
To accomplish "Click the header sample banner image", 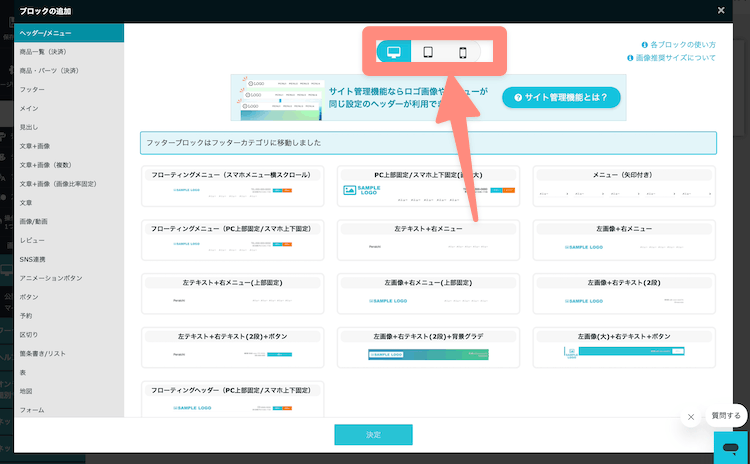I will (281, 98).
